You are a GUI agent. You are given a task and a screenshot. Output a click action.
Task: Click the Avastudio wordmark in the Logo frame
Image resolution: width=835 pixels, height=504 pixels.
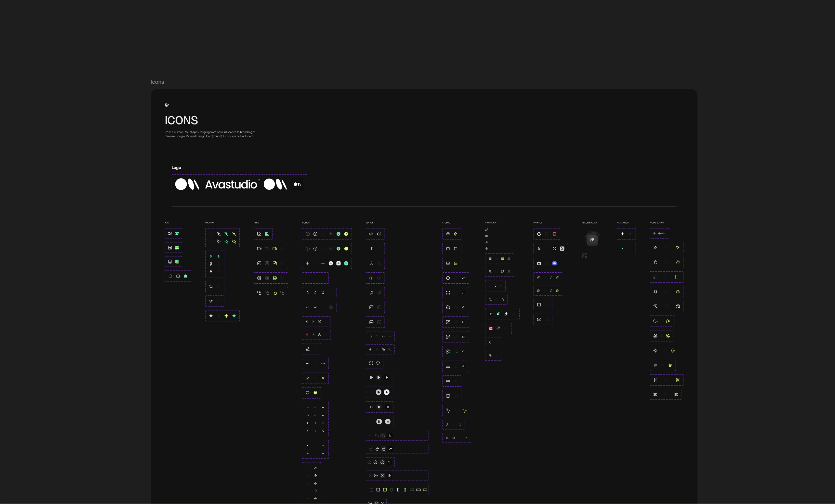pyautogui.click(x=232, y=184)
